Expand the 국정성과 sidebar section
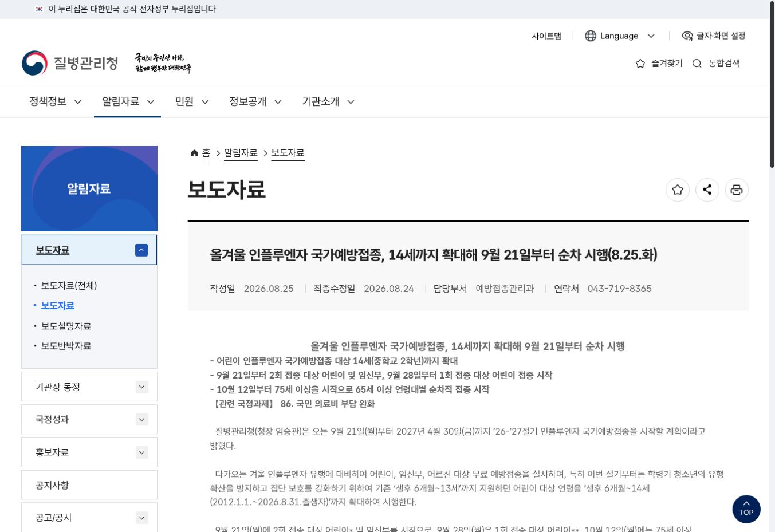Image resolution: width=775 pixels, height=532 pixels. [142, 420]
